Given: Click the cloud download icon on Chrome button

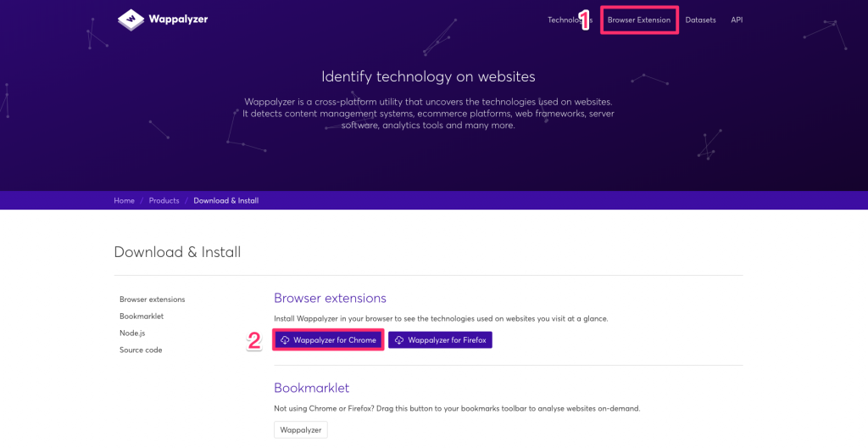Looking at the screenshot, I should point(285,340).
